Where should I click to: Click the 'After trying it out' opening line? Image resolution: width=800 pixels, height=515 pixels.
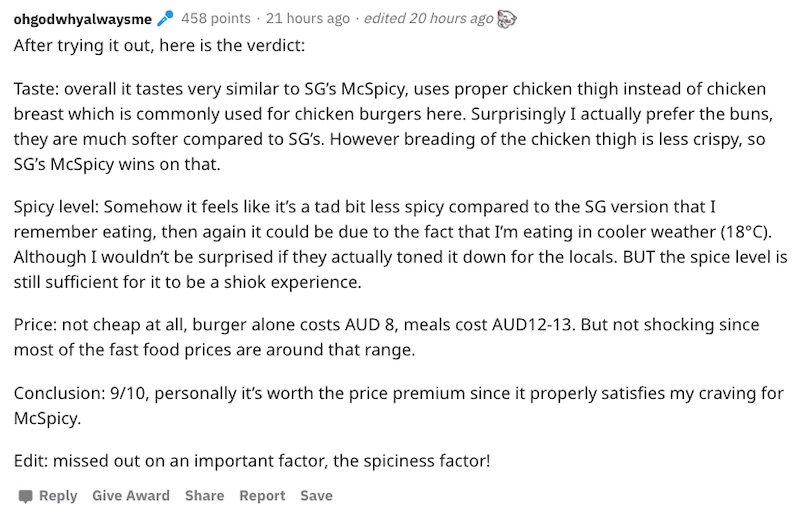coord(159,45)
